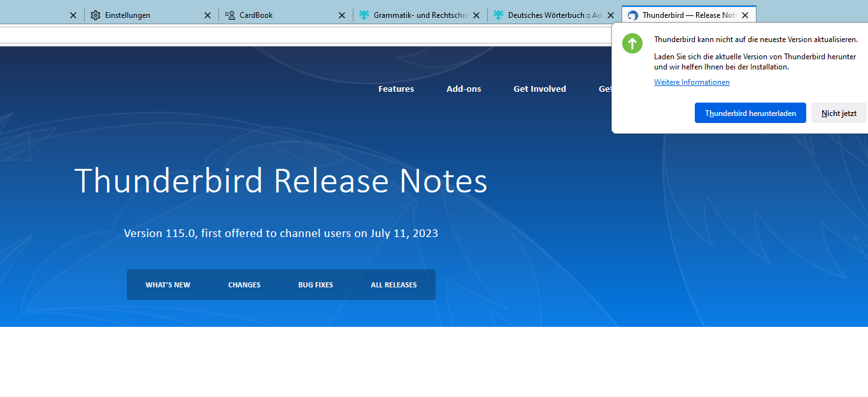Click the green update arrow icon
The width and height of the screenshot is (868, 397).
pyautogui.click(x=632, y=43)
